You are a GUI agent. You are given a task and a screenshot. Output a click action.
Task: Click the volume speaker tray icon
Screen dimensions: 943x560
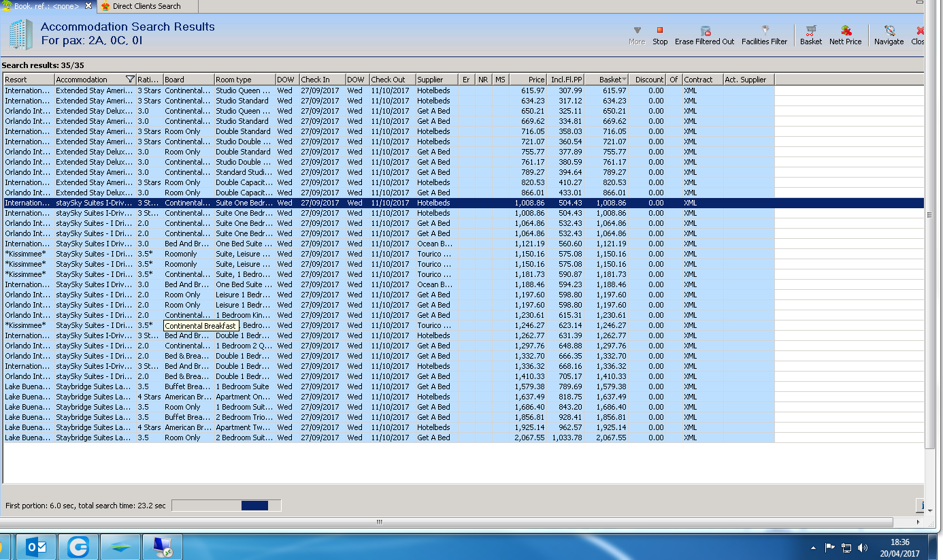coord(863,547)
